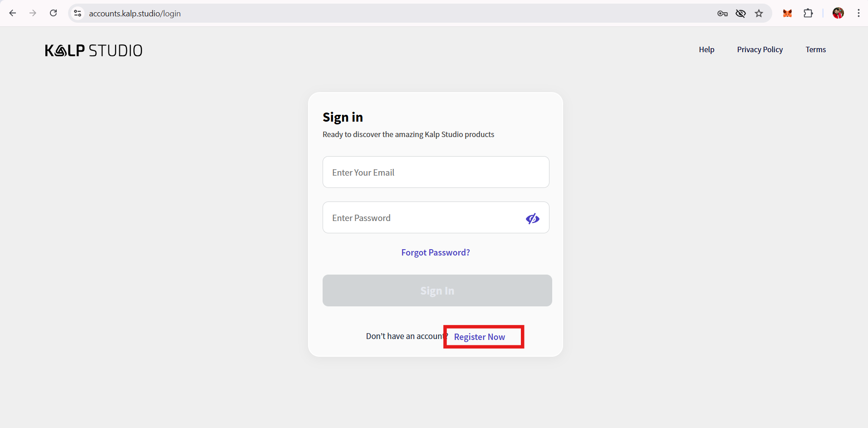Click the crossed-eye icon in address bar
The height and width of the screenshot is (428, 868).
740,13
